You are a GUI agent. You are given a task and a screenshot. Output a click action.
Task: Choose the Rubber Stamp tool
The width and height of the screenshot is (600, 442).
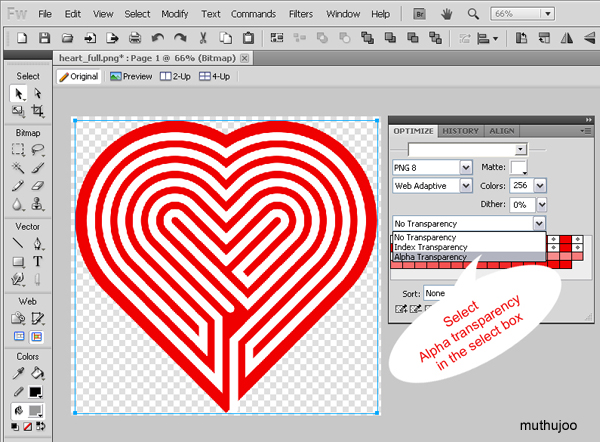click(38, 204)
